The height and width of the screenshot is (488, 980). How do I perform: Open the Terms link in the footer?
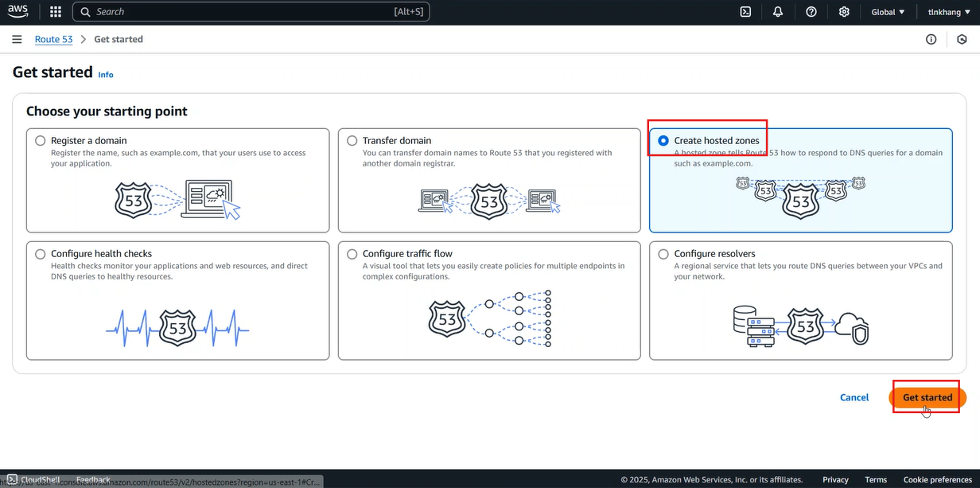876,479
